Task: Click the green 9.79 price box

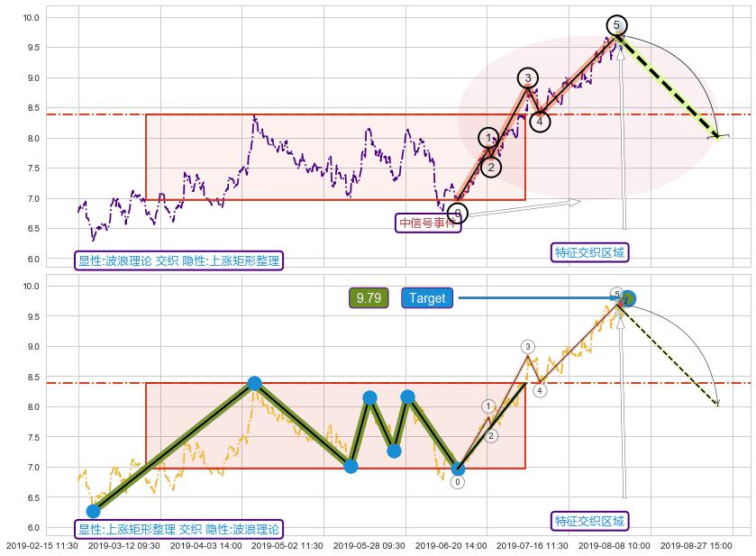Action: [x=369, y=298]
